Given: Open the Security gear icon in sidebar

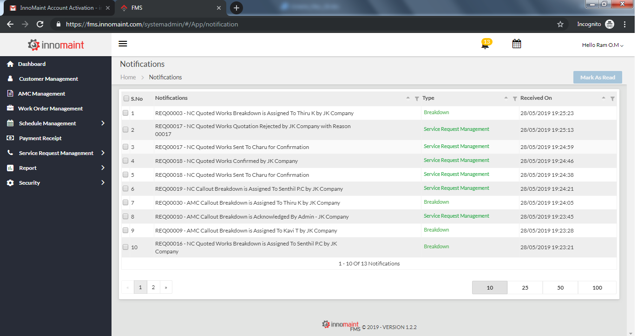Looking at the screenshot, I should (x=10, y=182).
